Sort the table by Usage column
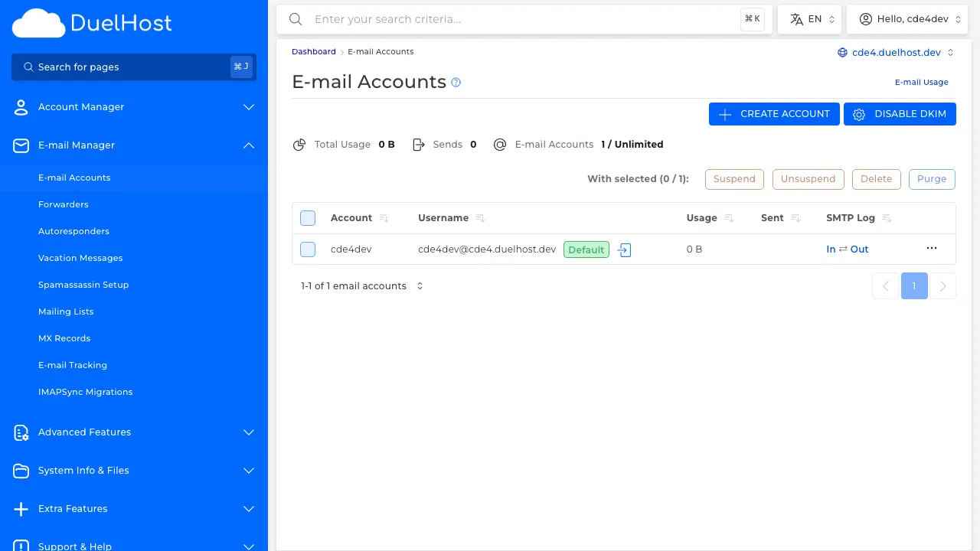 click(x=728, y=217)
